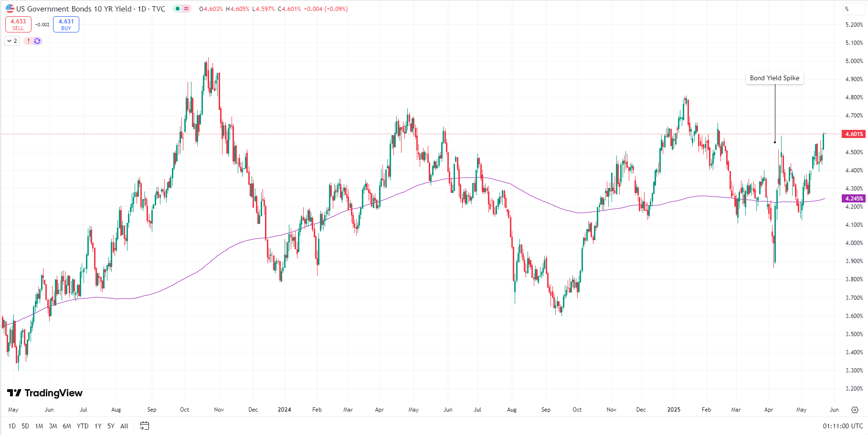Image resolution: width=868 pixels, height=435 pixels.
Task: Click the purple refresh cycle icon
Action: (x=37, y=41)
